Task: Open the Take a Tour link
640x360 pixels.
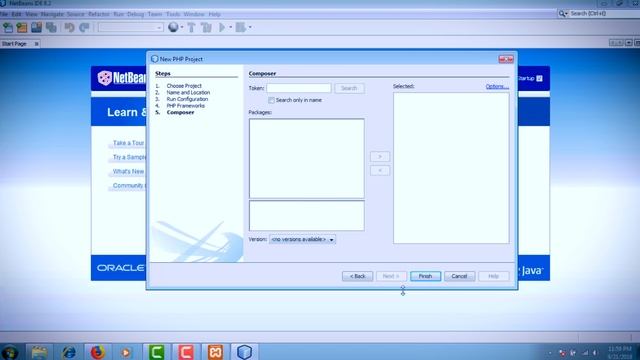Action: tap(128, 143)
